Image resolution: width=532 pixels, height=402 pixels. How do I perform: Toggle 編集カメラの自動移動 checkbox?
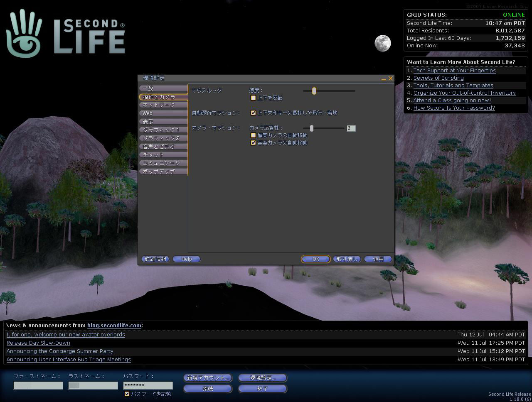253,135
